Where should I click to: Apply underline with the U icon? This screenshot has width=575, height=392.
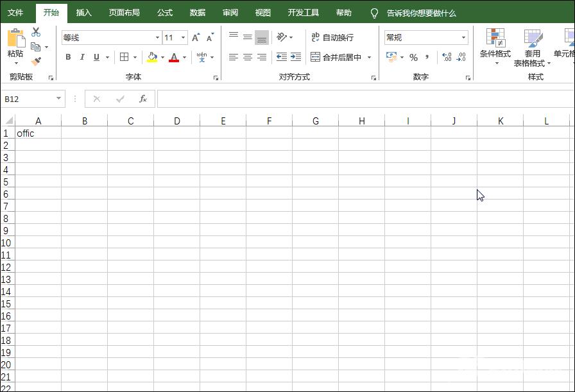[x=95, y=57]
